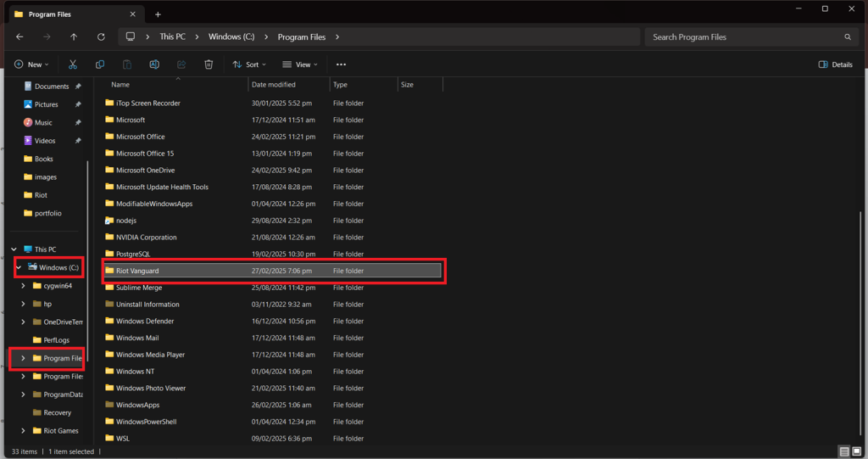Open the View dropdown menu
Screen dimensions: 868x459
coord(300,64)
